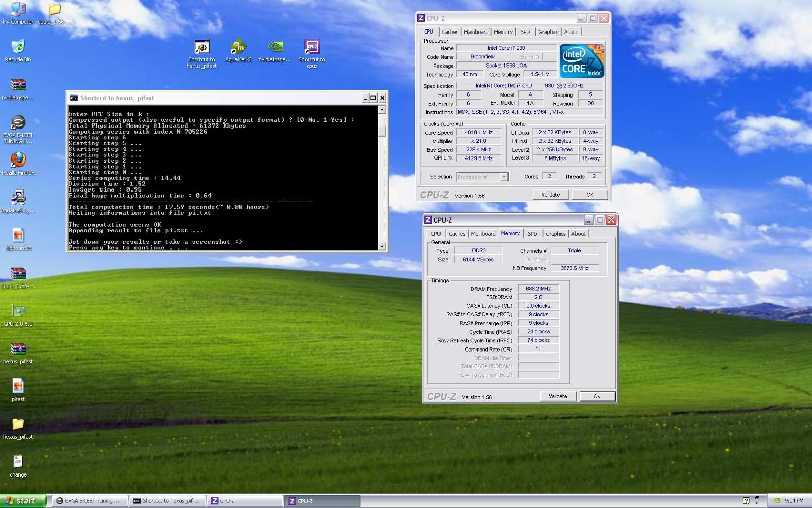812x508 pixels.
Task: Switch to EVGA E-LEET Tuning taskbar item
Action: click(89, 500)
